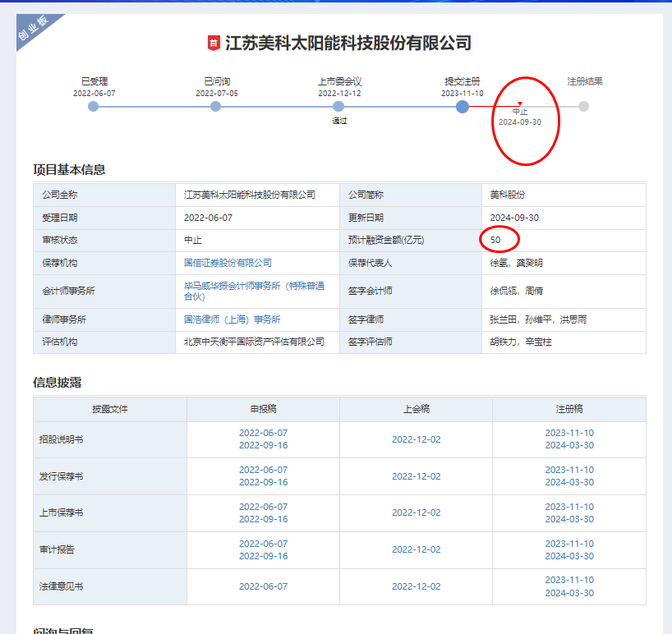Select the 签字评估师 names cell
This screenshot has height=634, width=672.
coord(564,342)
